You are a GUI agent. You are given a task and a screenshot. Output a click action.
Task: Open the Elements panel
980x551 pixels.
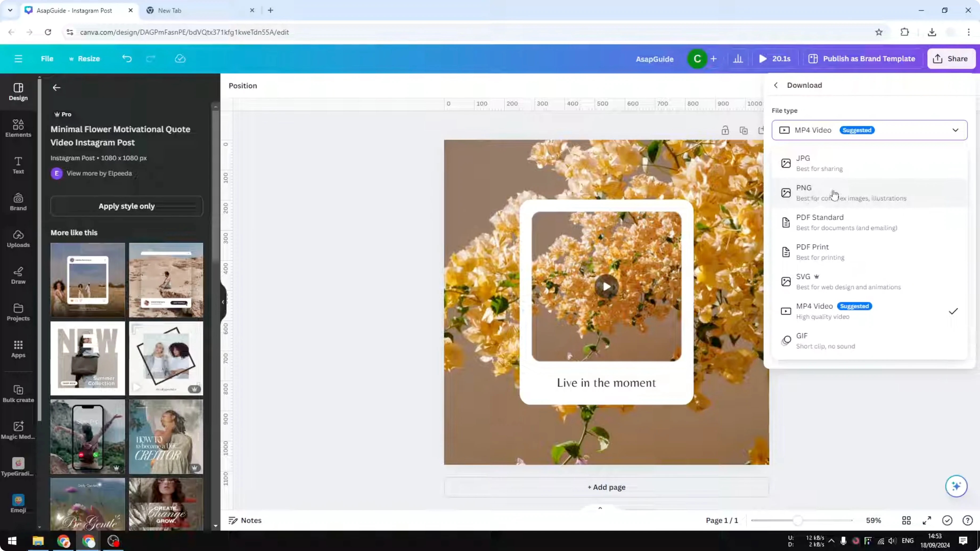(x=18, y=129)
